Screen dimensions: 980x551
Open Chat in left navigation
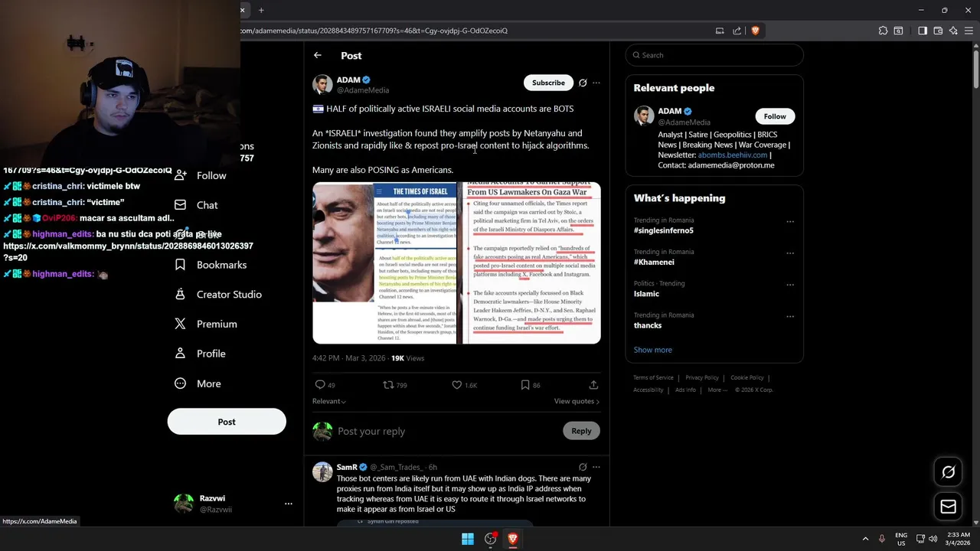197,205
